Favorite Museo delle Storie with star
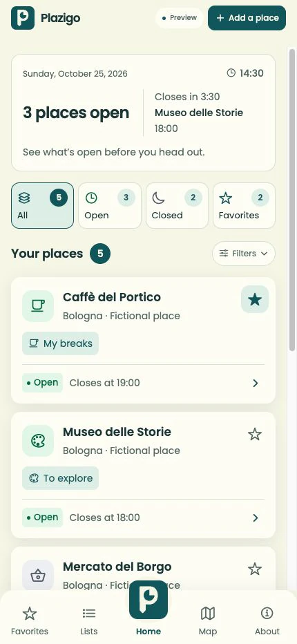 click(255, 434)
